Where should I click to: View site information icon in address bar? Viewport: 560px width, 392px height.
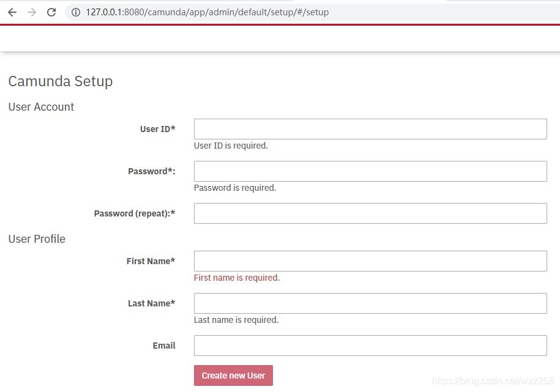pyautogui.click(x=76, y=12)
